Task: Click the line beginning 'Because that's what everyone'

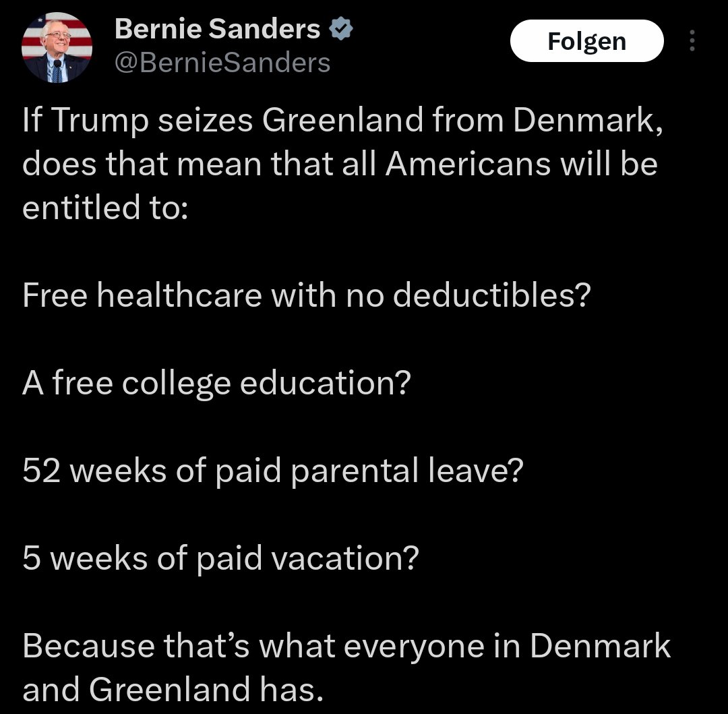Action: [346, 646]
